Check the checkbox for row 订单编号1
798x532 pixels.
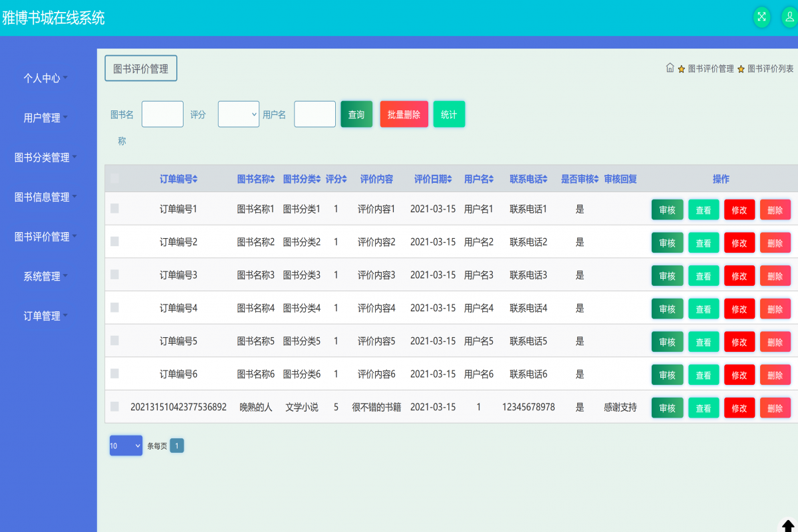click(114, 209)
